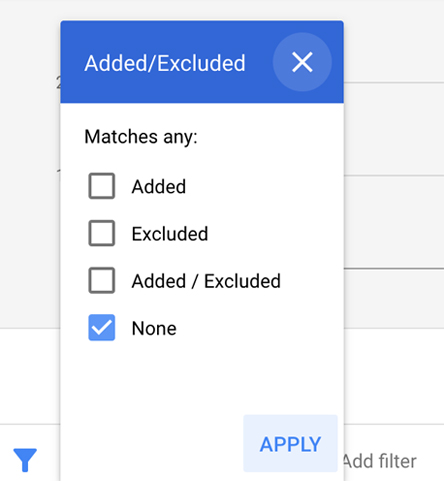Click the blue funnel filter icon
Image resolution: width=444 pixels, height=481 pixels.
pyautogui.click(x=25, y=460)
